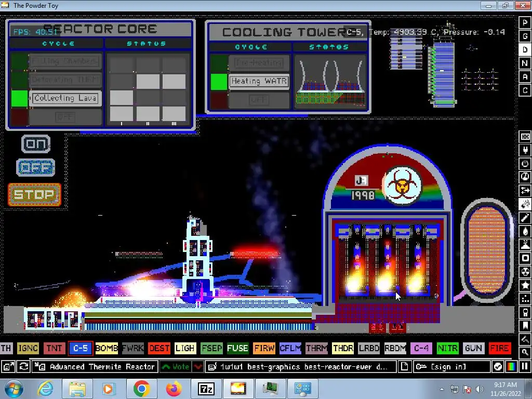Viewport: 532px width, 399px height.
Task: Select the GUN element
Action: [474, 349]
